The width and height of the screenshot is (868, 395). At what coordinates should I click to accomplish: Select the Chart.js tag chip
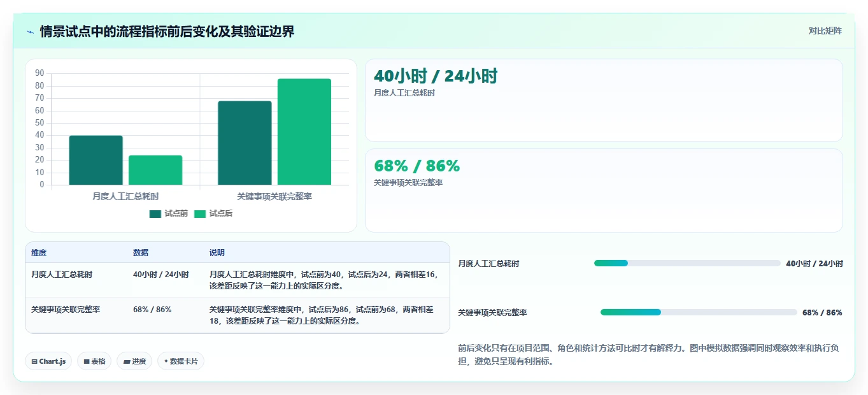pos(49,361)
